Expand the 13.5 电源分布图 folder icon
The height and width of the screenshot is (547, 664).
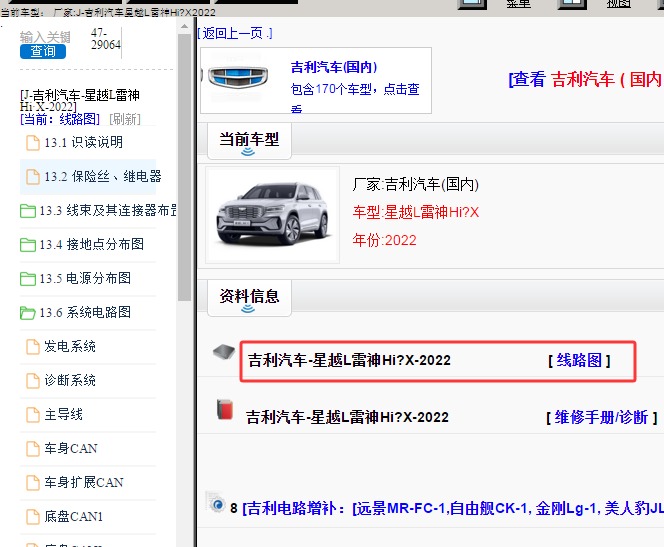pyautogui.click(x=28, y=279)
